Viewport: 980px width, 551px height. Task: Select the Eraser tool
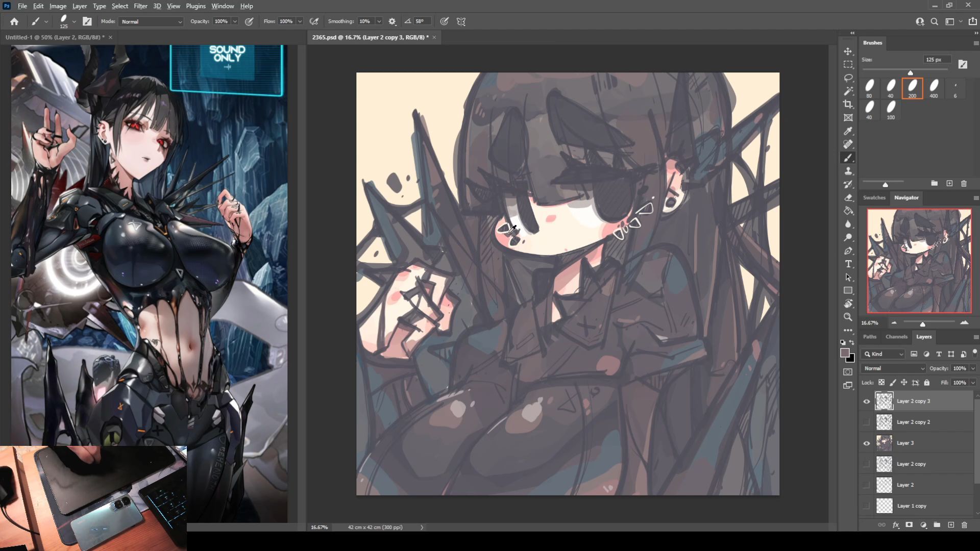point(848,198)
